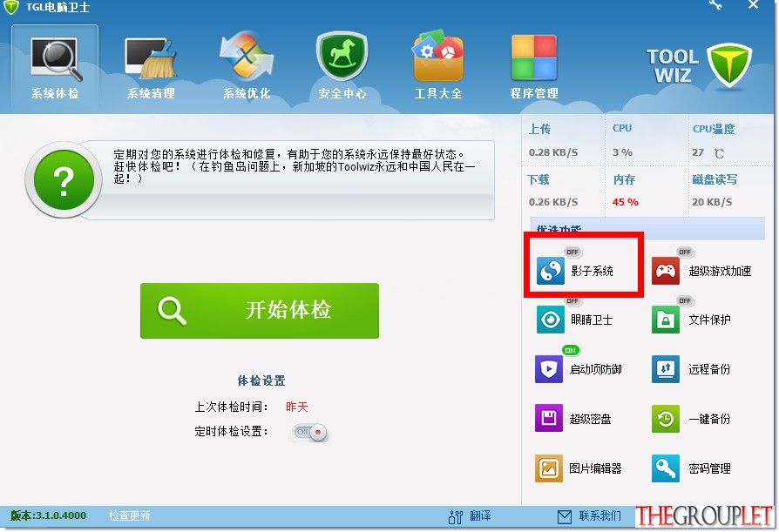Toggle the OFF badge above 眼睛卫士
The image size is (779, 532).
(572, 300)
